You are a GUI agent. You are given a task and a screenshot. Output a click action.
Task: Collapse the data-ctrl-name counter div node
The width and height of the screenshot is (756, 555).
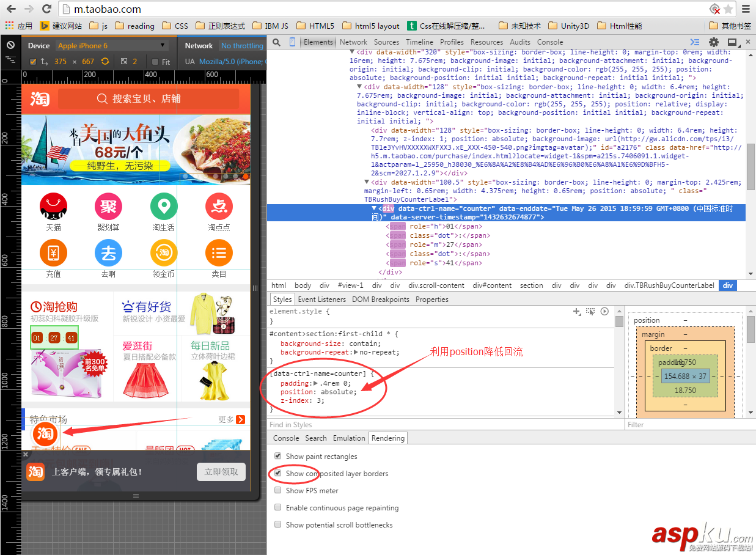click(x=375, y=208)
